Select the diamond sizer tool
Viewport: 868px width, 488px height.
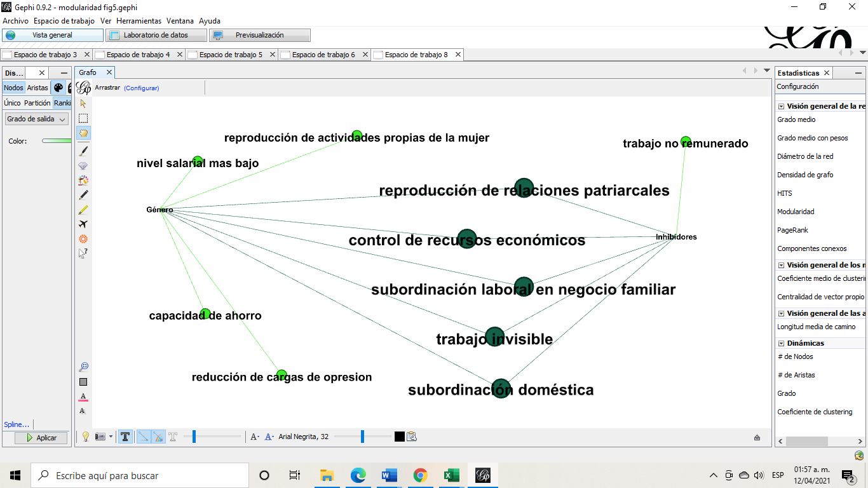(83, 166)
